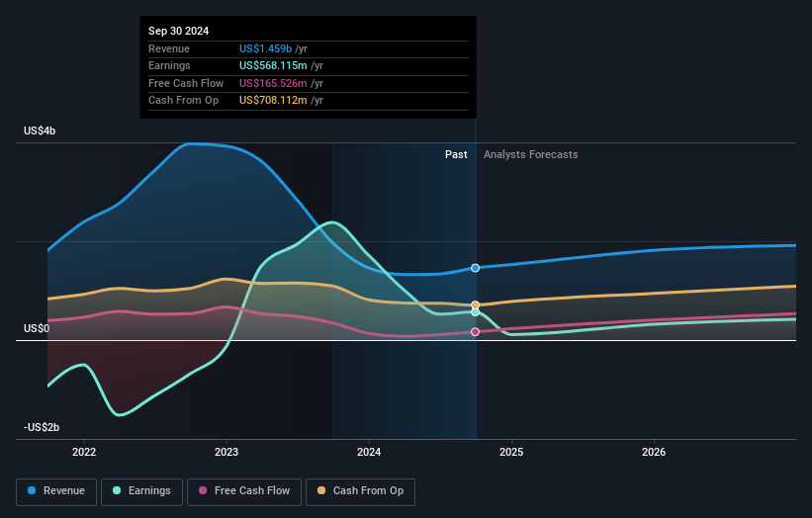Click the -US$2b y-axis label

pyautogui.click(x=42, y=427)
